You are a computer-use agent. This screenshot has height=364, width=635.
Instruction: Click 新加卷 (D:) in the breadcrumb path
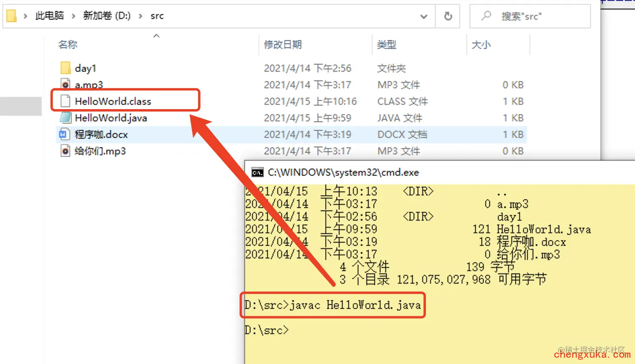coord(107,16)
